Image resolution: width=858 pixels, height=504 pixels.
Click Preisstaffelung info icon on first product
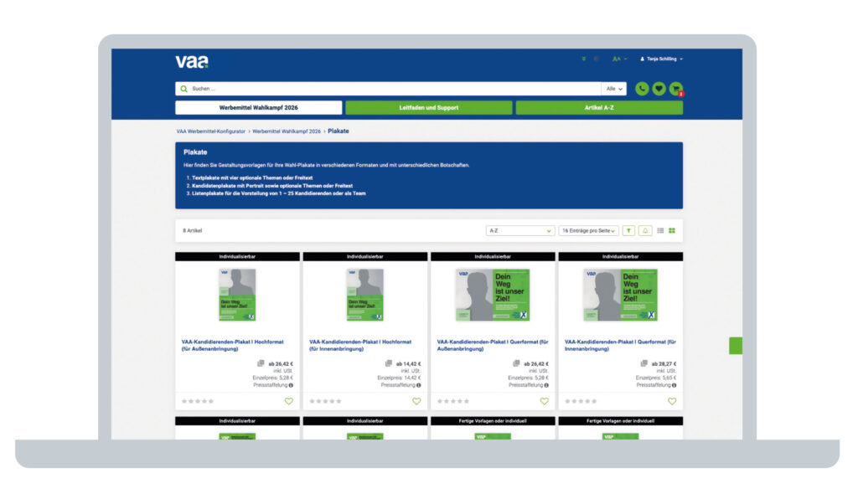point(291,385)
